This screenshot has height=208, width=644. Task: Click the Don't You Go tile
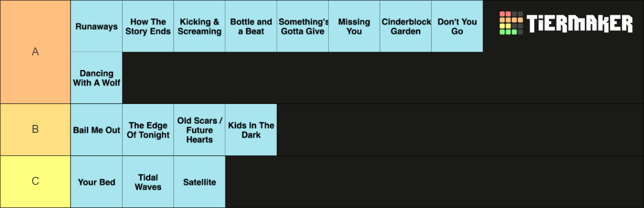[x=457, y=26]
